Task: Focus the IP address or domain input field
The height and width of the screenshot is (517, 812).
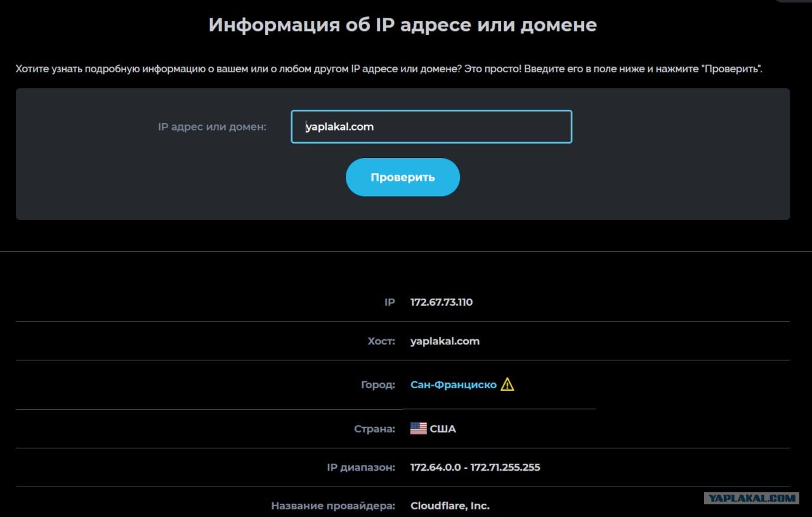Action: 431,127
